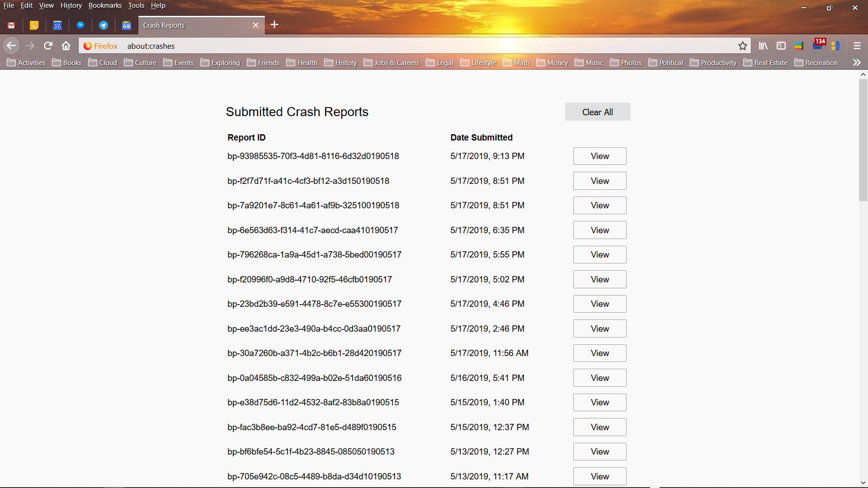Click the vertical scrollbar thumb
868x488 pixels.
[x=863, y=140]
